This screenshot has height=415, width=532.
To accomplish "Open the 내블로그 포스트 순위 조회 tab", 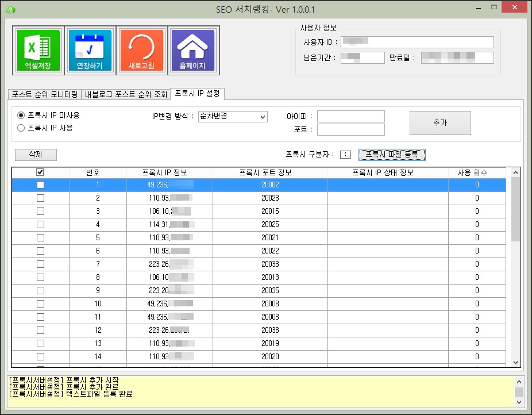I will click(126, 94).
